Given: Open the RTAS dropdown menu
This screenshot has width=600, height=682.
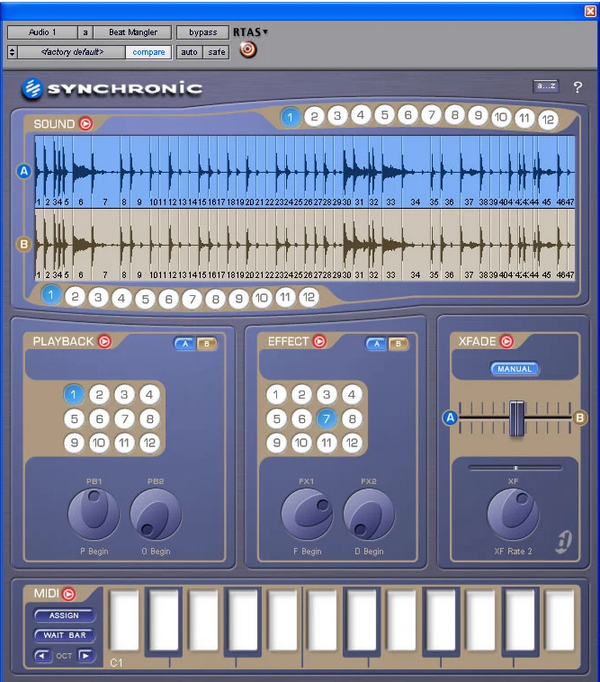Looking at the screenshot, I should coord(250,32).
